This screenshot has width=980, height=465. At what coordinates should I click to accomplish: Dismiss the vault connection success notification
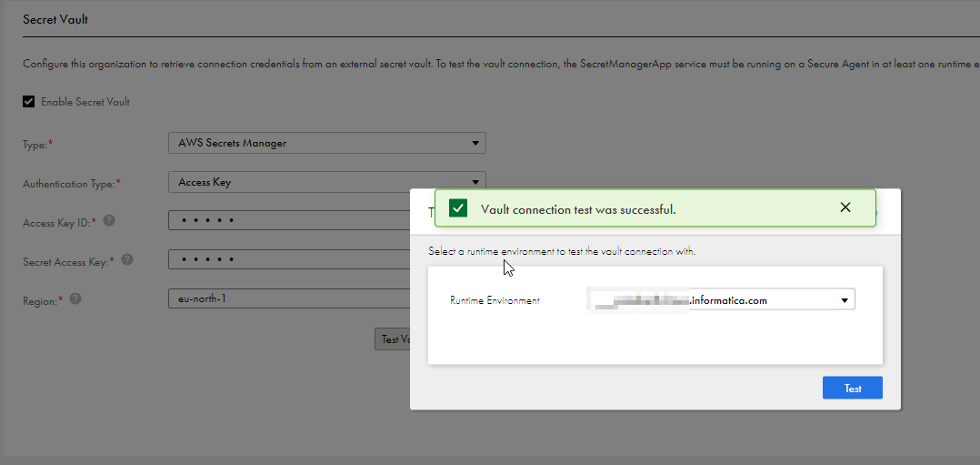pos(845,207)
